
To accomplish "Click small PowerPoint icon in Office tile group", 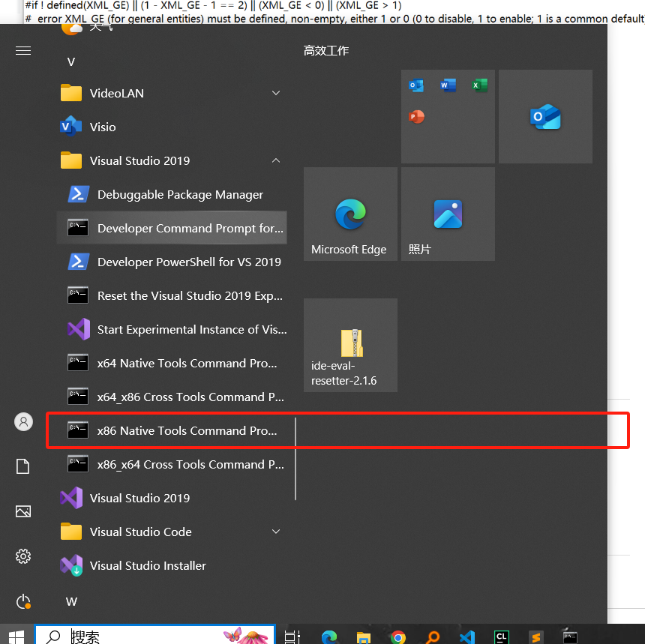I will (x=416, y=117).
